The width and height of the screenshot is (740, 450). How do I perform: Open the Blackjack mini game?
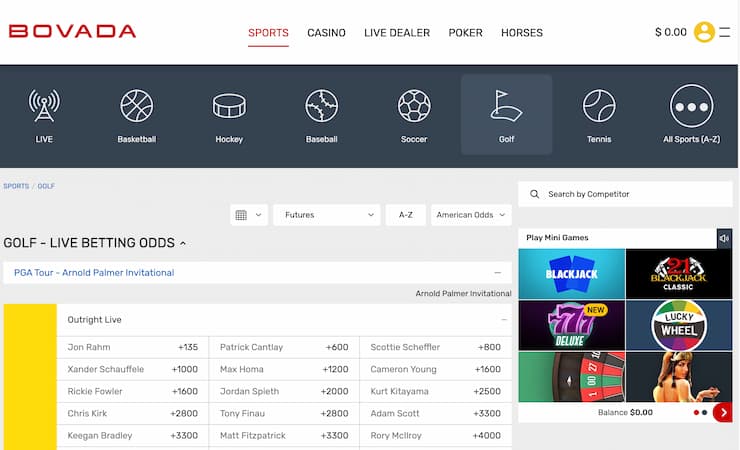click(x=572, y=274)
